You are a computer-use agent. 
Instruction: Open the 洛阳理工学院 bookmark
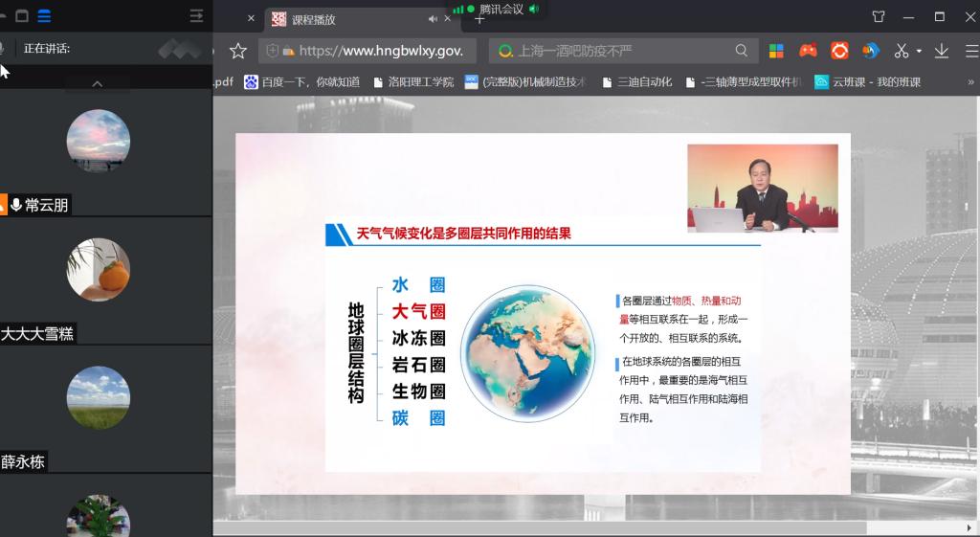point(413,82)
